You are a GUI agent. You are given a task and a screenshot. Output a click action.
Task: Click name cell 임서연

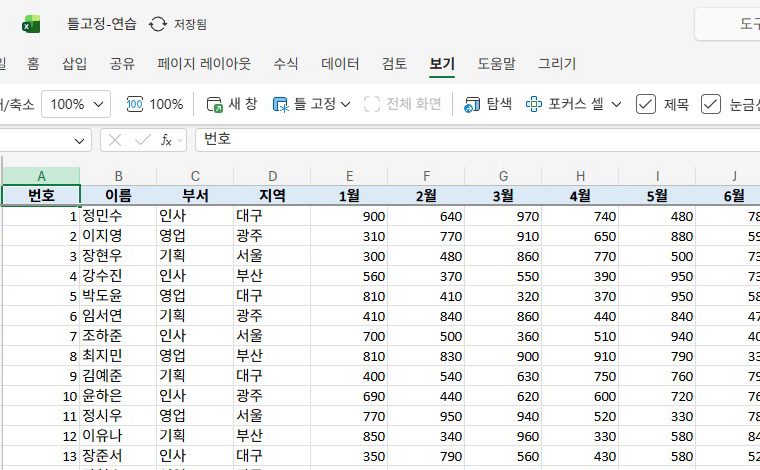click(x=118, y=315)
